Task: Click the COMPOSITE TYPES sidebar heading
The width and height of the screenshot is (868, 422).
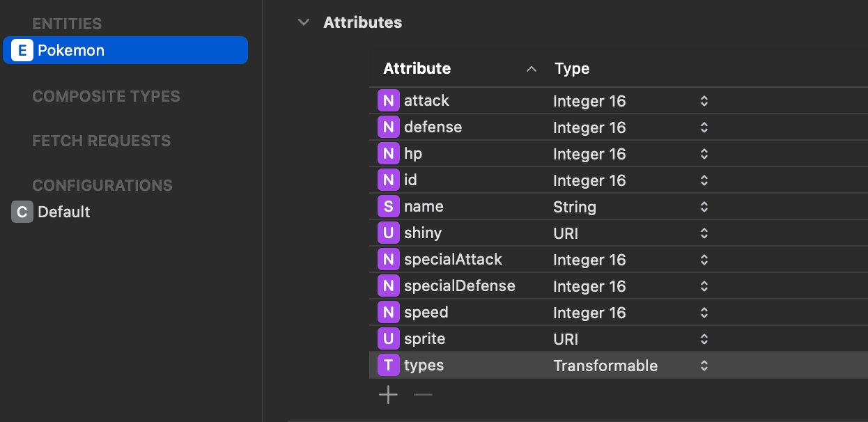Action: click(x=106, y=96)
